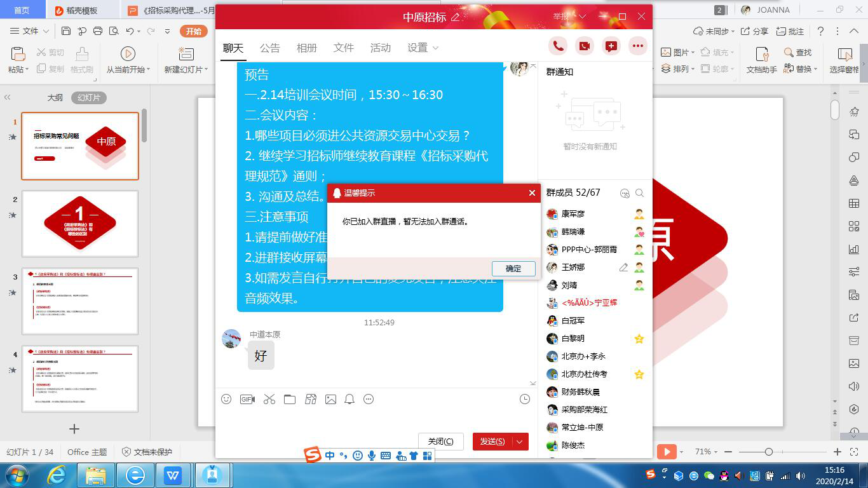
Task: Switch to the 公告 tab
Action: (x=270, y=48)
